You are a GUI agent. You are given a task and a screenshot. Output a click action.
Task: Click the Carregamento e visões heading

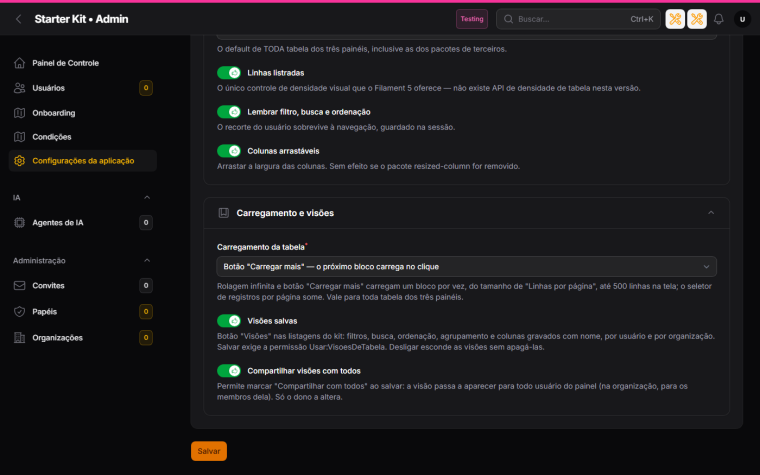285,213
